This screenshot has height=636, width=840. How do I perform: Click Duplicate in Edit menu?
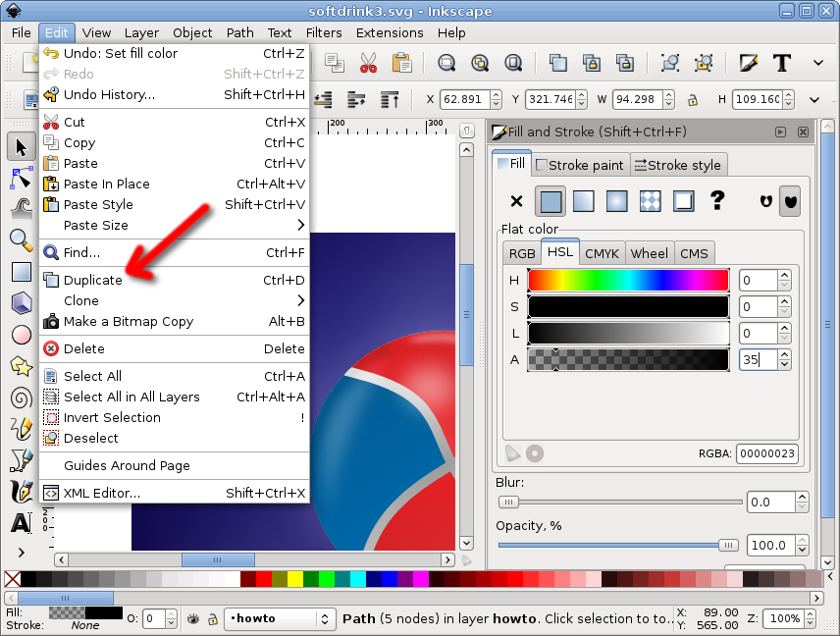175,281
